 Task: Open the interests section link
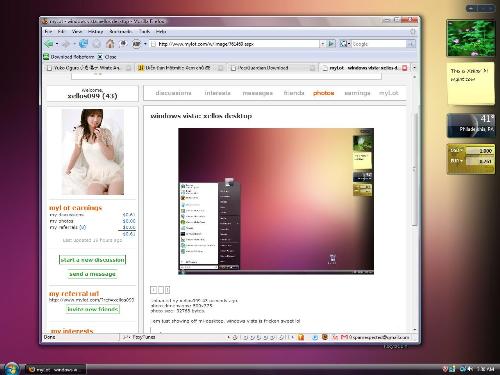(217, 93)
